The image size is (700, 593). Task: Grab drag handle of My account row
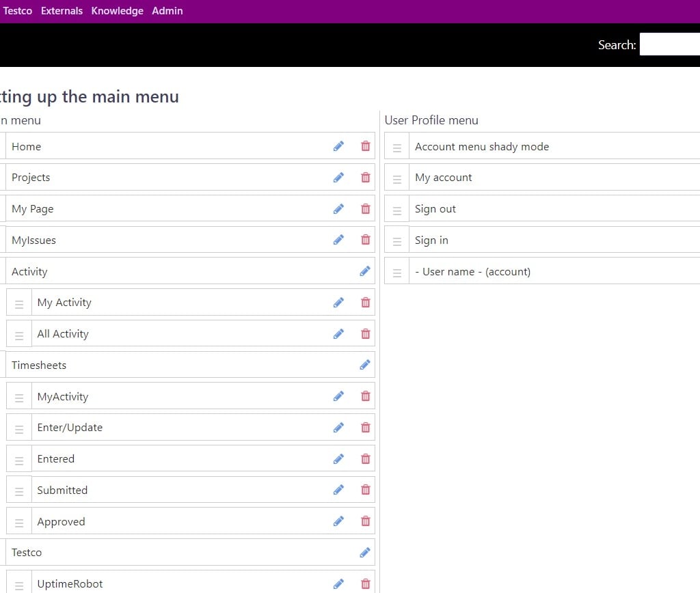click(397, 178)
